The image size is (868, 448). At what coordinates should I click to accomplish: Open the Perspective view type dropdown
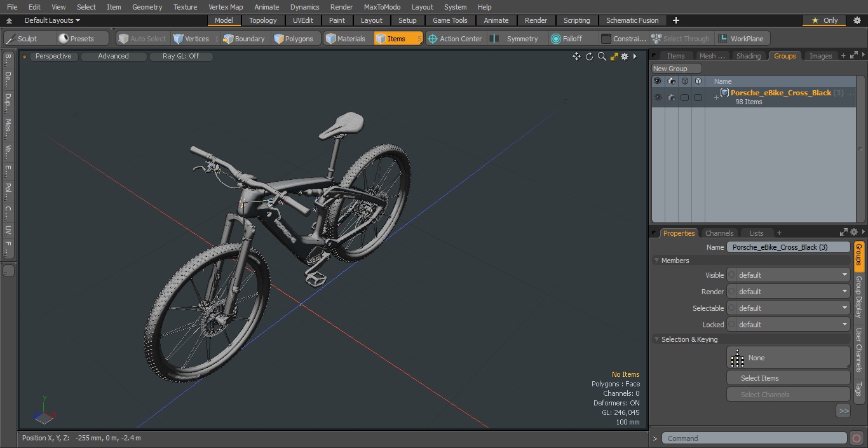(x=53, y=56)
